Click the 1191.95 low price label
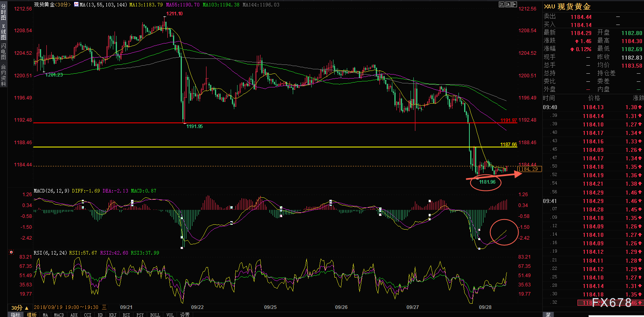 tap(195, 126)
